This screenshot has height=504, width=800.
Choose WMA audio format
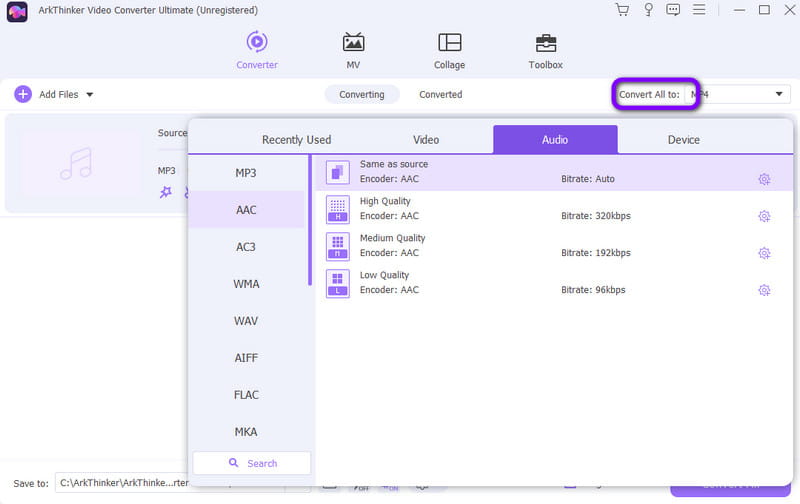coord(246,284)
